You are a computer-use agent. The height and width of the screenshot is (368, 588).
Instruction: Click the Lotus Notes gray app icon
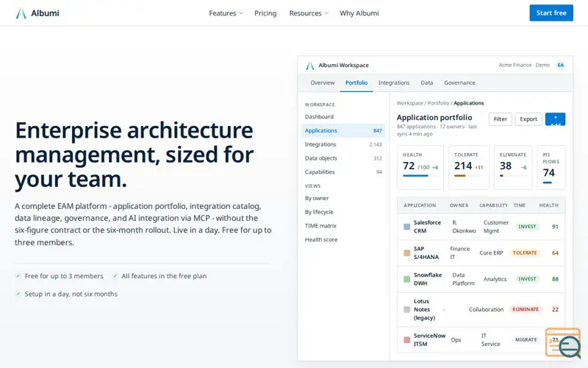[x=406, y=310]
